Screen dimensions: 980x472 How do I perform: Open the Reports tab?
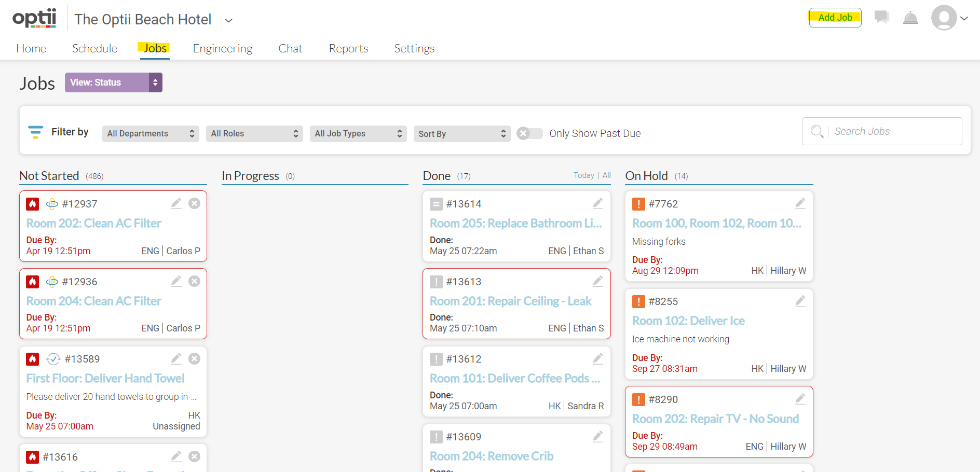click(348, 48)
